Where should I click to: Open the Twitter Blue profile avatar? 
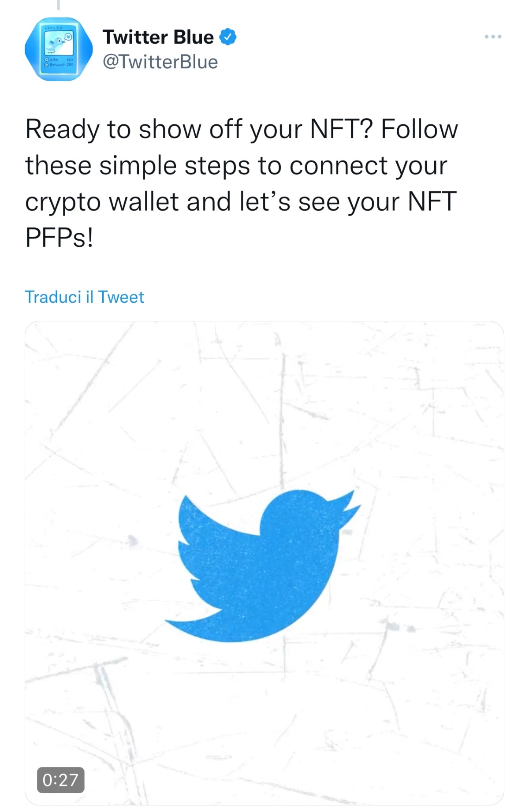[x=59, y=49]
